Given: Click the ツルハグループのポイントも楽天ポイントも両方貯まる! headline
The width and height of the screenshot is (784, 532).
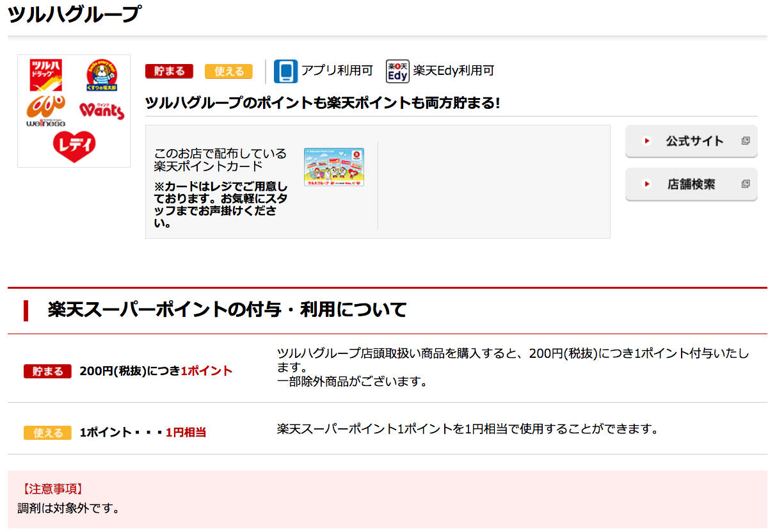Looking at the screenshot, I should 323,102.
